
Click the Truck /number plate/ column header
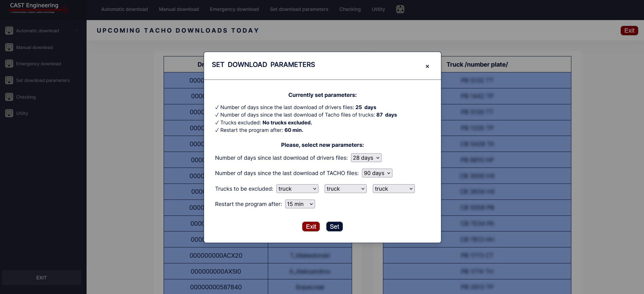(x=477, y=65)
